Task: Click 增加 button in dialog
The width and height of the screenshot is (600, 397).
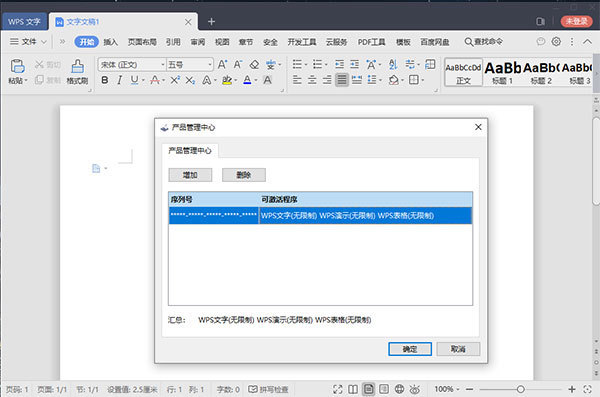Action: pyautogui.click(x=190, y=175)
